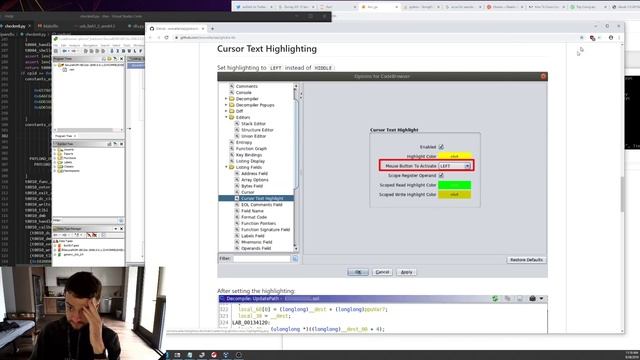Click the GitHub page vertical scrollbar
The height and width of the screenshot is (360, 640).
click(x=622, y=194)
